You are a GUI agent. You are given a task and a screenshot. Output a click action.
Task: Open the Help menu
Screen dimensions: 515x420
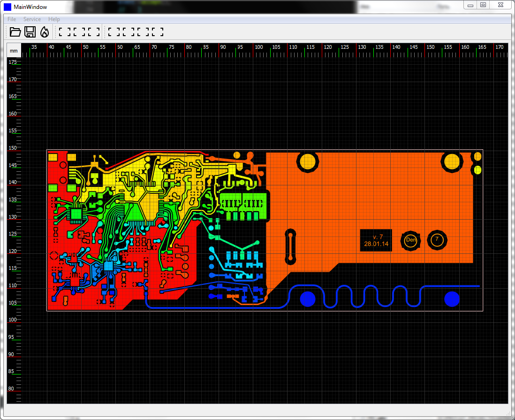[x=54, y=19]
